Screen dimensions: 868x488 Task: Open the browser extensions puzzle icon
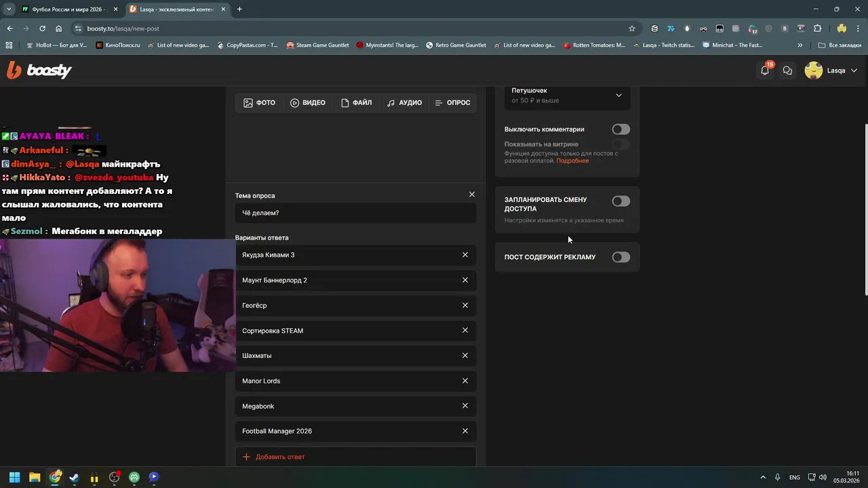click(x=817, y=28)
